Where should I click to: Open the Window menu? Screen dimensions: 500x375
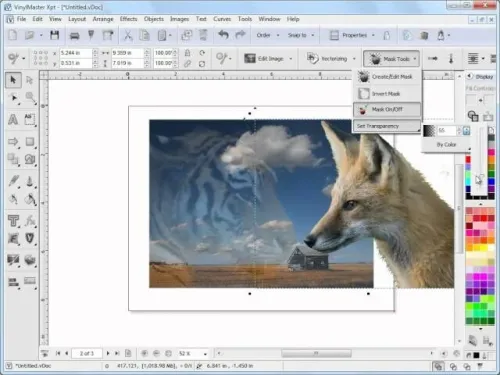pyautogui.click(x=269, y=19)
